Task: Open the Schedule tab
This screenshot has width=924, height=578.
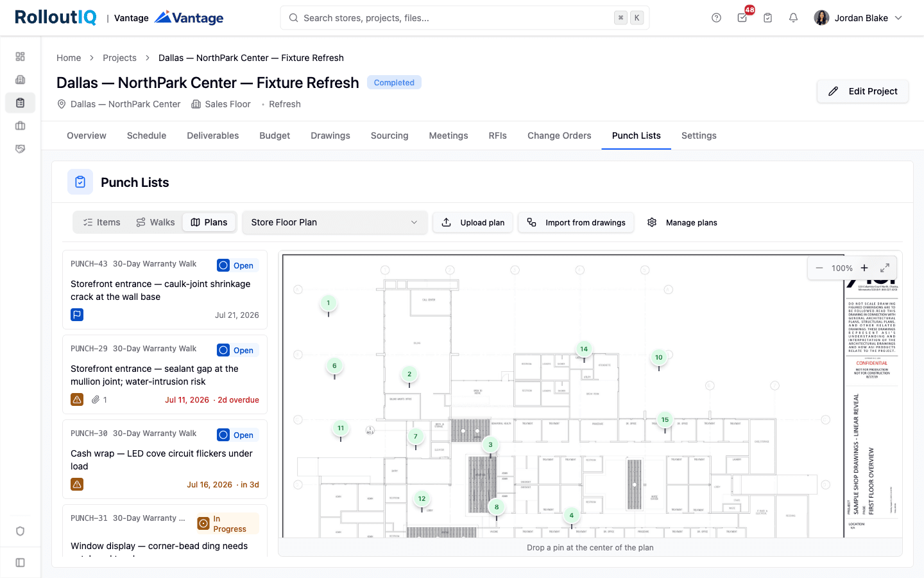Action: point(146,136)
